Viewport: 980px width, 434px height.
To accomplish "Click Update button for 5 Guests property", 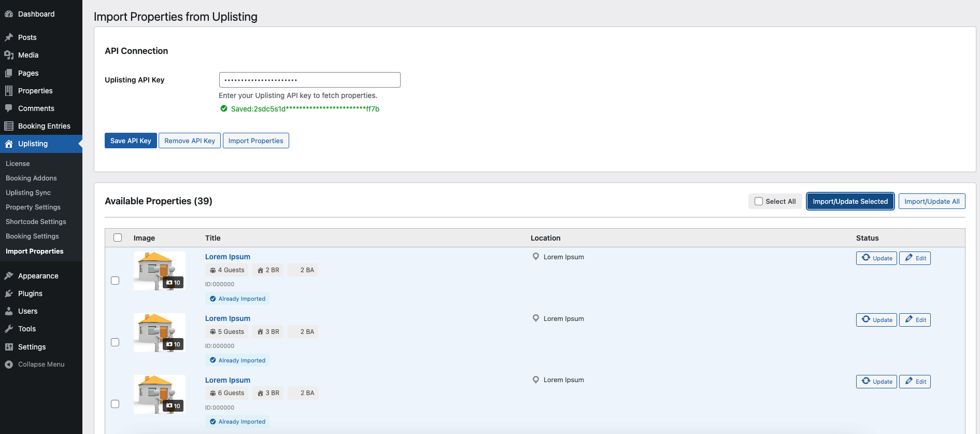I will click(x=876, y=320).
